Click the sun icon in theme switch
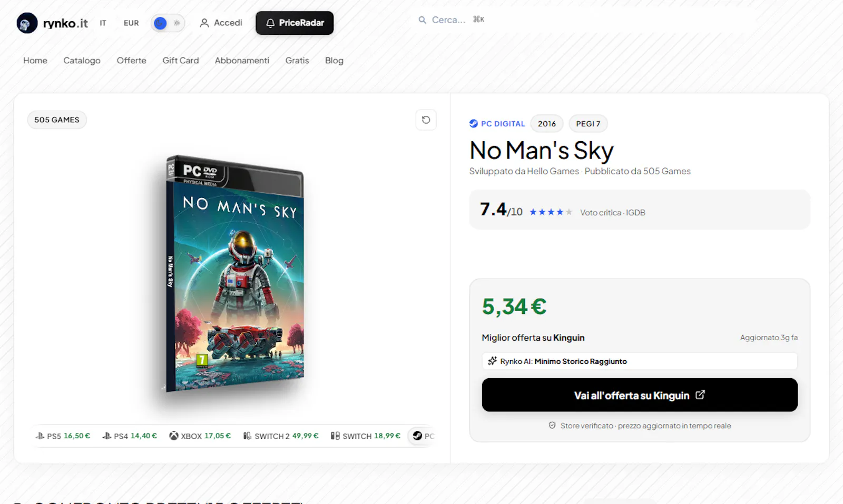Image resolution: width=843 pixels, height=504 pixels. pos(177,23)
